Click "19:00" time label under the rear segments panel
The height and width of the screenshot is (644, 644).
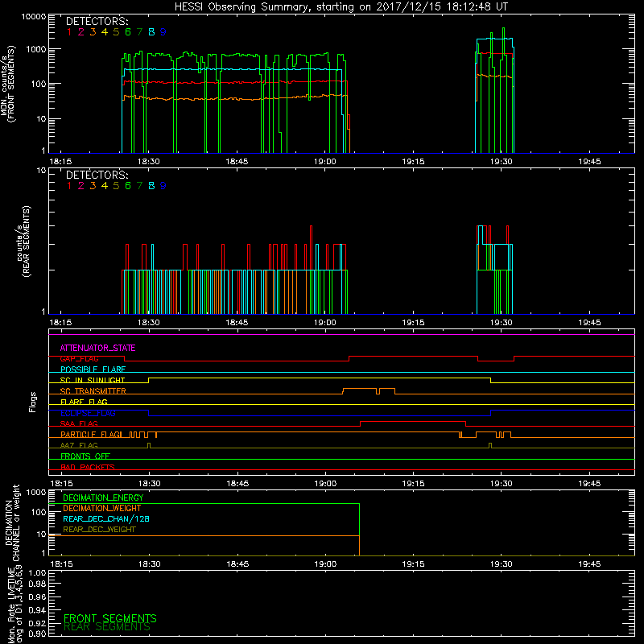325,323
